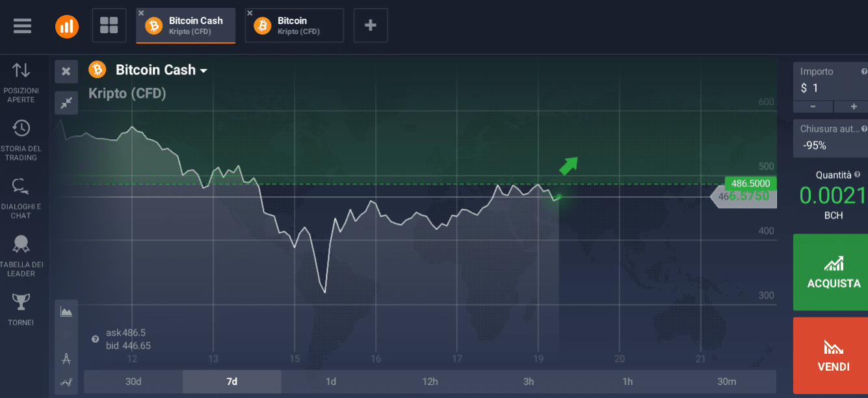Collapse chart with the shrink arrows icon
Viewport: 868px width, 398px height.
pos(66,103)
